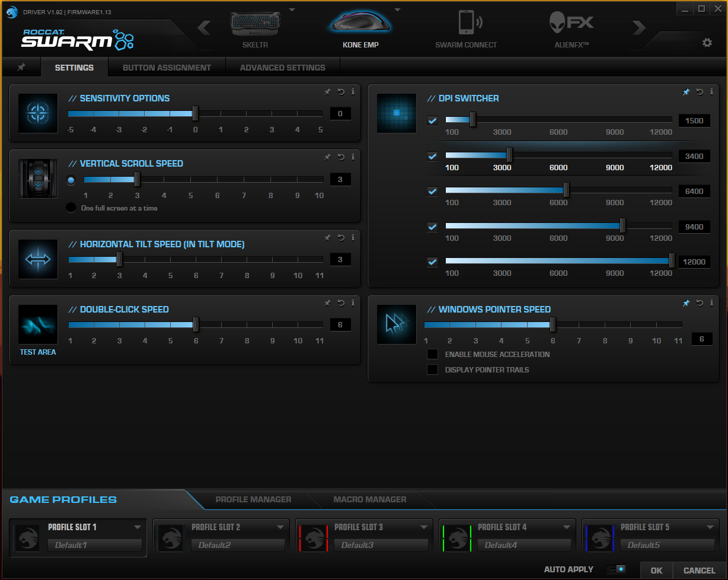The height and width of the screenshot is (580, 728).
Task: Click the Cancel button
Action: 700,571
